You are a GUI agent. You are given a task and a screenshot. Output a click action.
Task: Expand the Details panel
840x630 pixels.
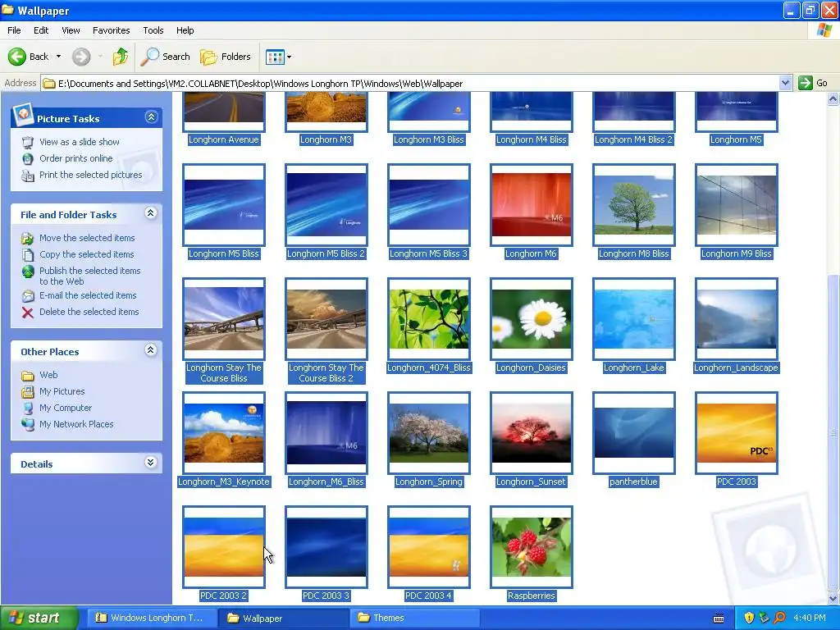coord(151,463)
